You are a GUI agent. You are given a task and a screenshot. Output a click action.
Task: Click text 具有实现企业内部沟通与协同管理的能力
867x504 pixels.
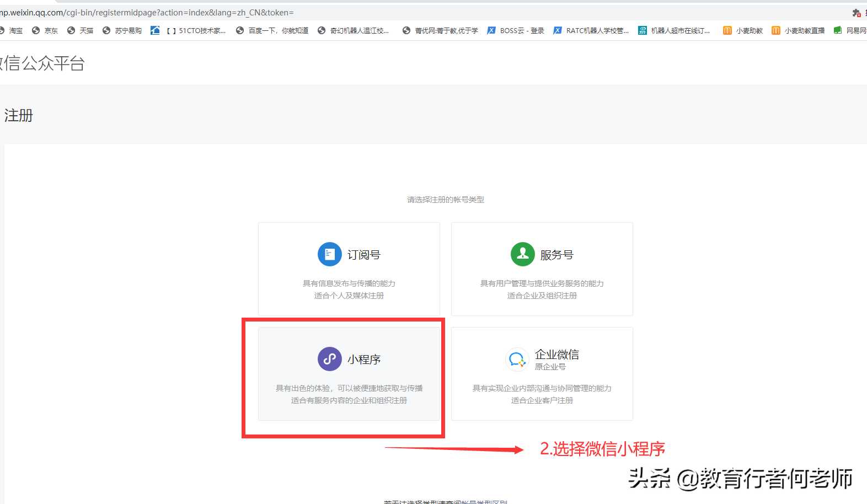[x=542, y=388]
